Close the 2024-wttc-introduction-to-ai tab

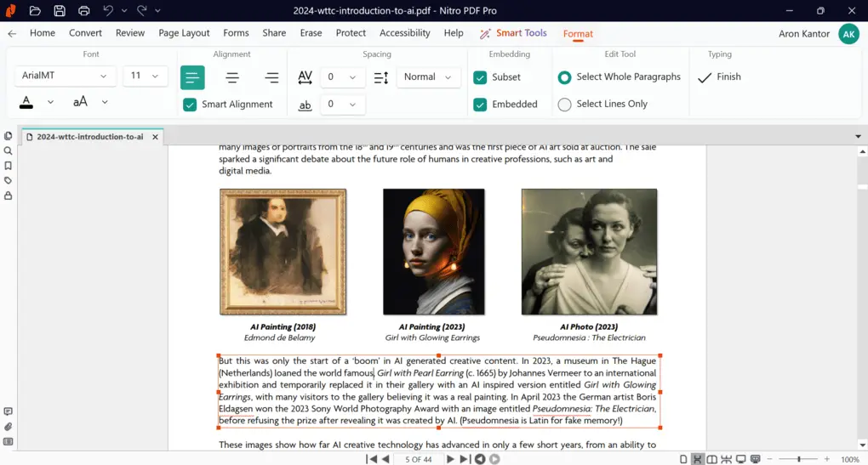(x=155, y=137)
